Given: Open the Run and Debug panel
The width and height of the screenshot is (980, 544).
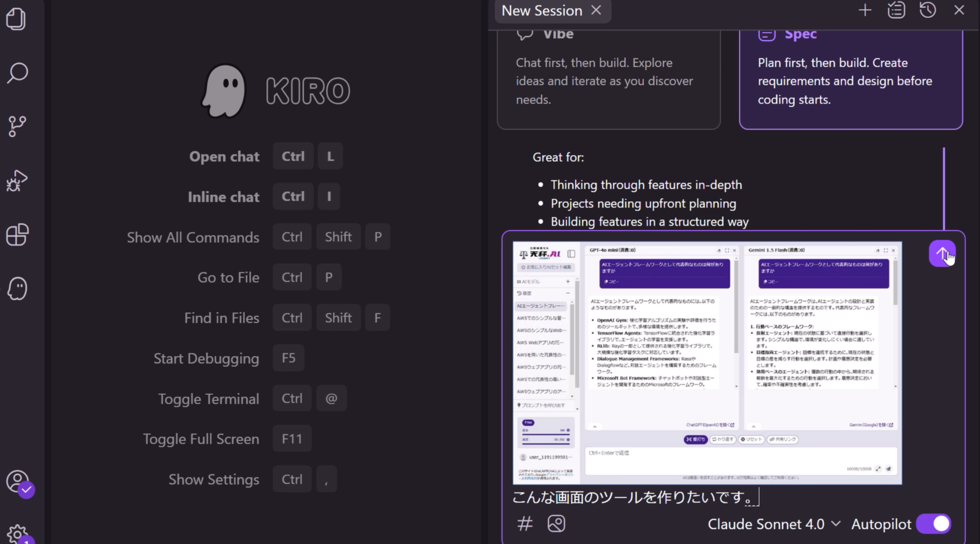Looking at the screenshot, I should point(17,180).
